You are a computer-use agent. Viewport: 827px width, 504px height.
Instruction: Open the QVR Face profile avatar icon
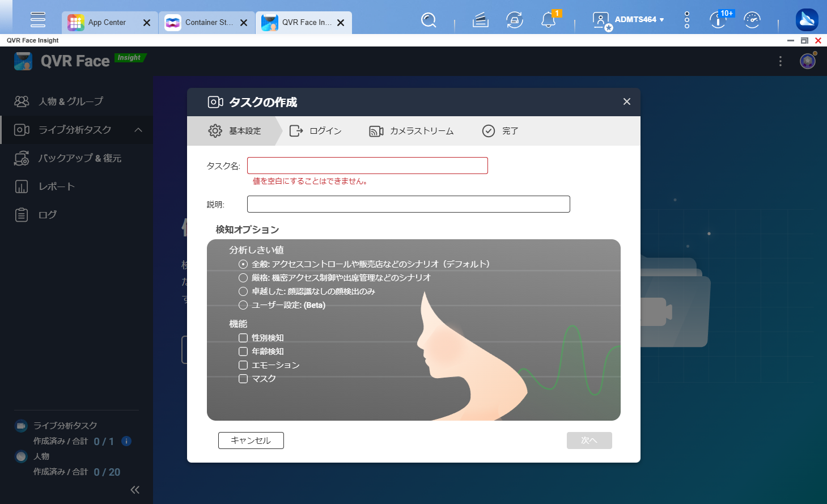coord(808,61)
